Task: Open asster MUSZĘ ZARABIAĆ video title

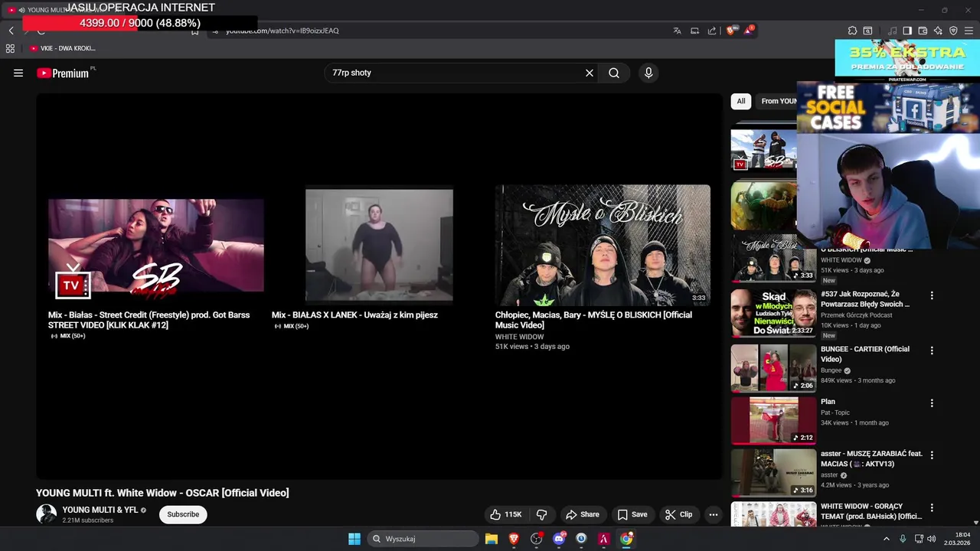Action: [871, 458]
